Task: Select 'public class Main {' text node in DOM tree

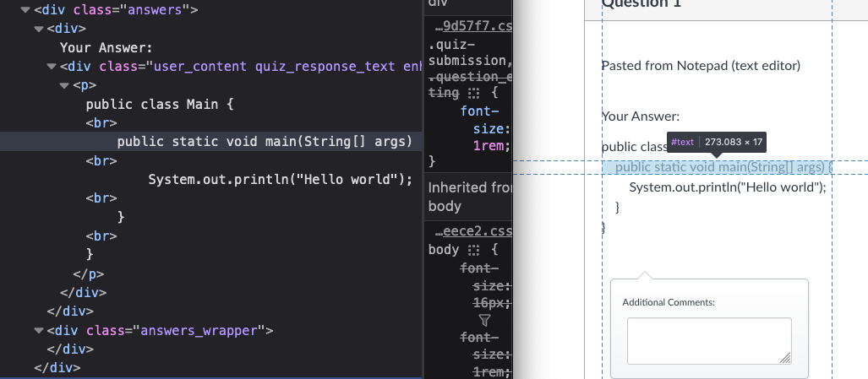Action: click(x=160, y=105)
